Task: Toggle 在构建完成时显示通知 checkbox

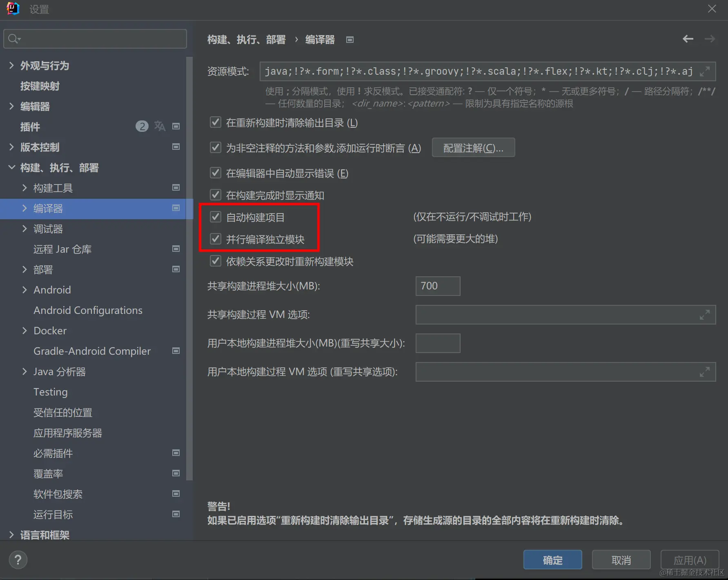Action: [215, 195]
